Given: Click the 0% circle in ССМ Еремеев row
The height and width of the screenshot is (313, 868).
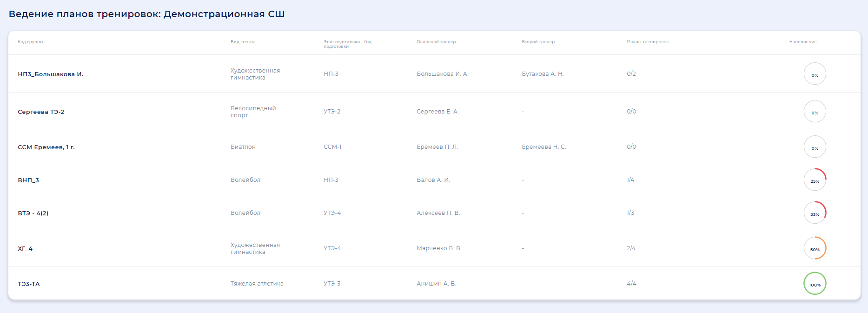Looking at the screenshot, I should (x=815, y=147).
